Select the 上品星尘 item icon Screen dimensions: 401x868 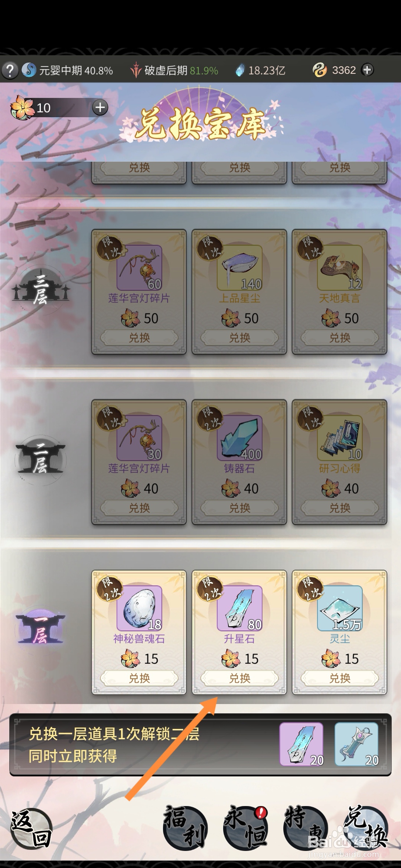tap(239, 267)
